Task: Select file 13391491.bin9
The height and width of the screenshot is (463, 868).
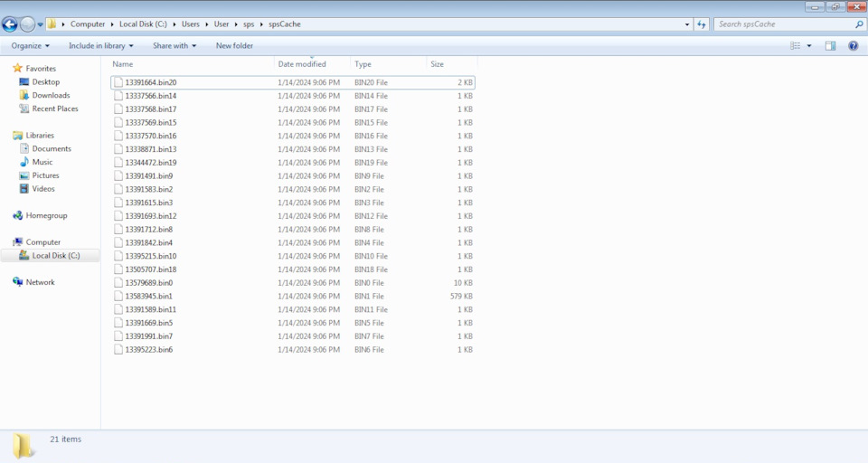Action: tap(293, 176)
